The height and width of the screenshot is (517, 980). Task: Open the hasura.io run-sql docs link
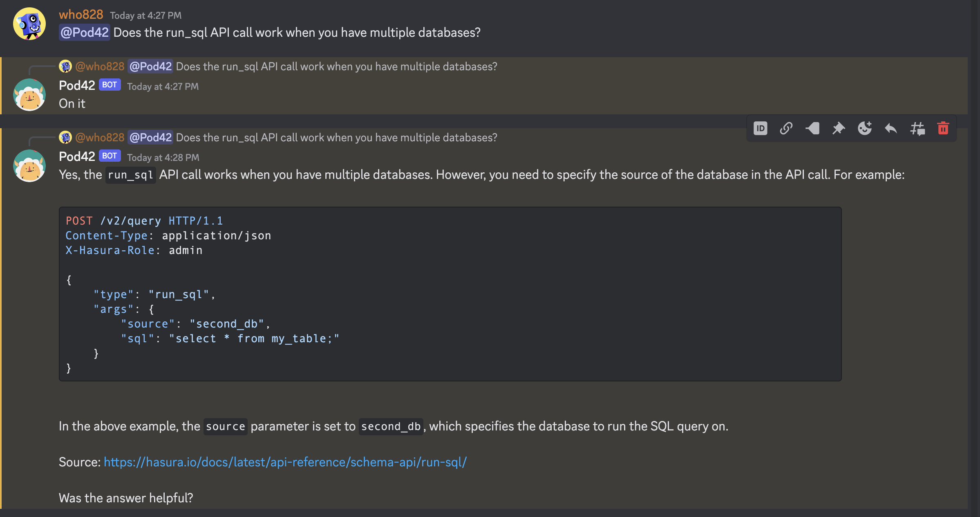pos(285,462)
